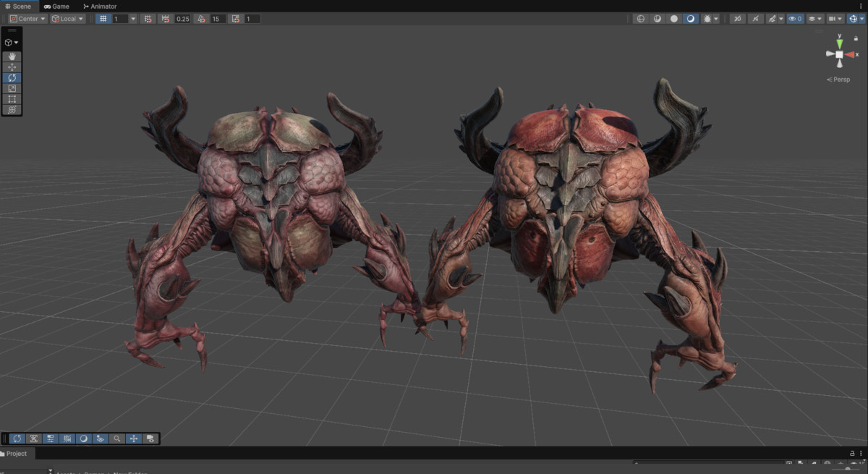Select the Rotate tool
The image size is (868, 474).
[x=12, y=77]
